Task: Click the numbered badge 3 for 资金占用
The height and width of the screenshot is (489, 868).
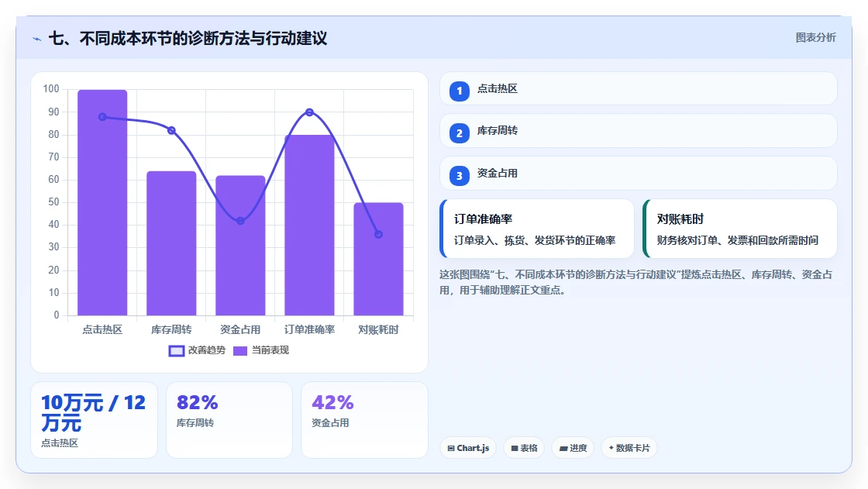Action: tap(459, 176)
